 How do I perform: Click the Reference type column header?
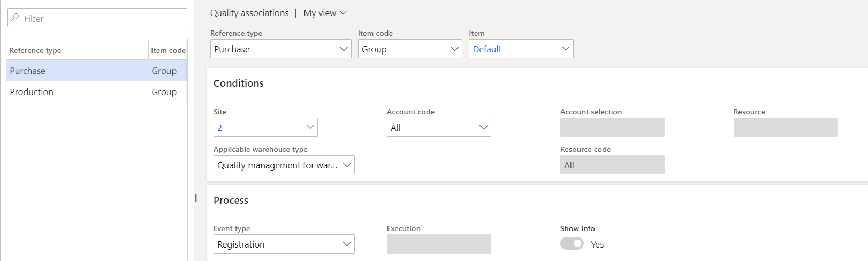[35, 50]
